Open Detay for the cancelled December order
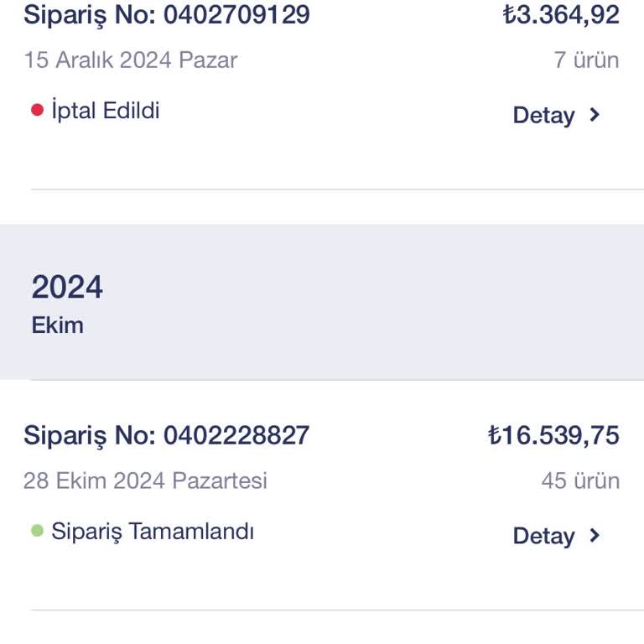 coord(543,116)
